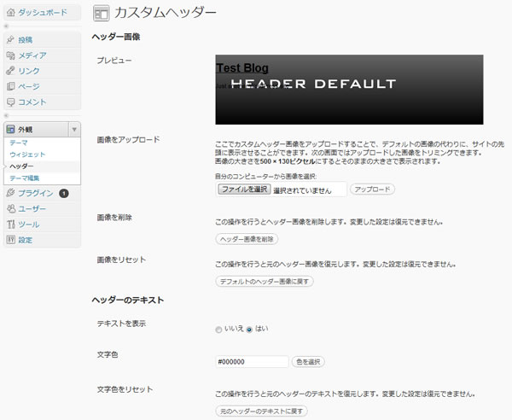This screenshot has height=420, width=512.
Task: Click the 画像を削除 label
Action: click(114, 217)
